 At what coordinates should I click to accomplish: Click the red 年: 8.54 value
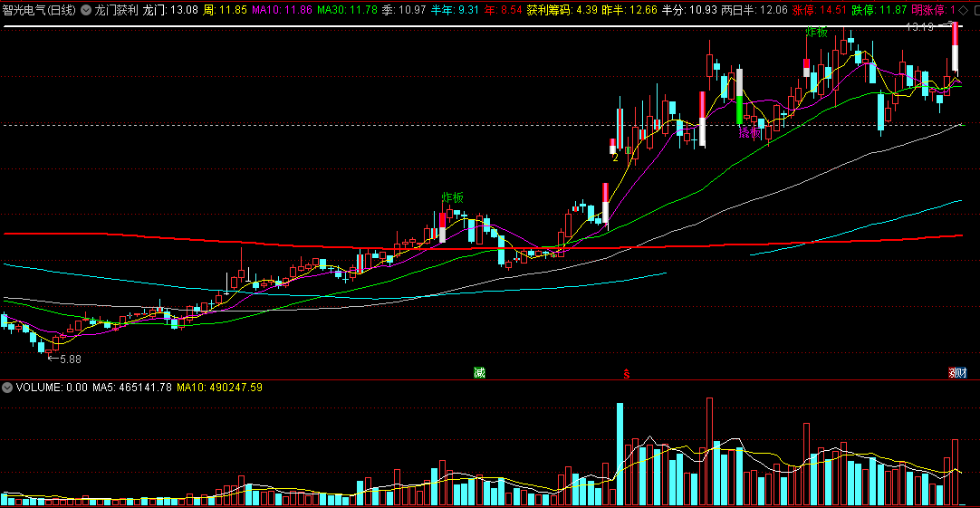click(x=503, y=10)
